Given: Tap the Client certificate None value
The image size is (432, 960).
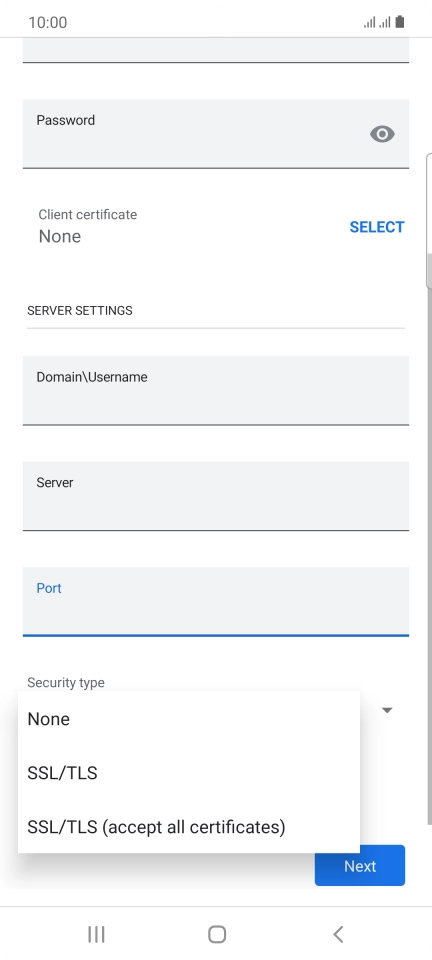Looking at the screenshot, I should [x=59, y=236].
